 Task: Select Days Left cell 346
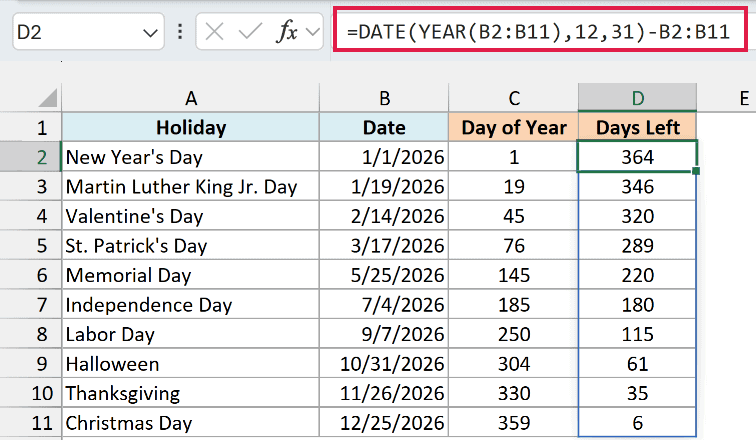coord(637,187)
